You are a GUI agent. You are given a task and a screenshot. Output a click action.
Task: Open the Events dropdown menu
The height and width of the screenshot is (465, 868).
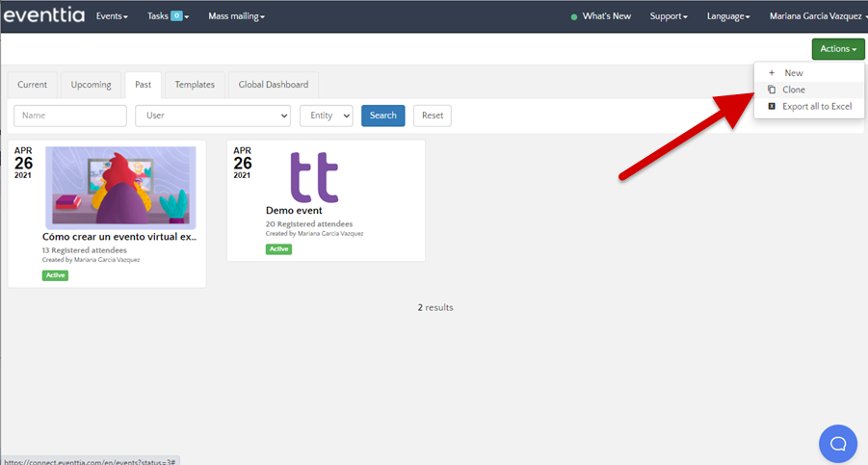click(112, 16)
